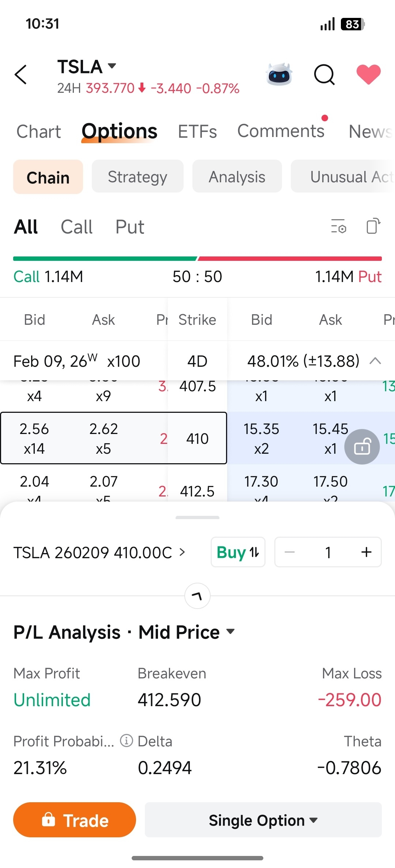Open the ETFs tab

197,132
